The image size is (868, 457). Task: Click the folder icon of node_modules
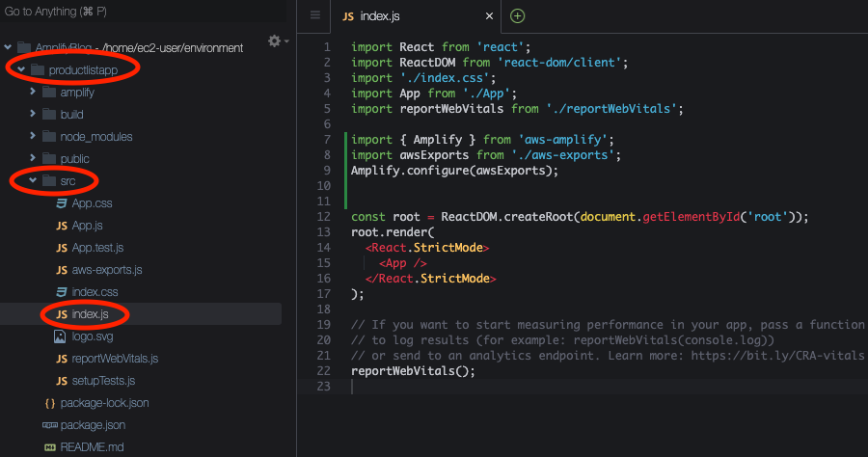click(49, 136)
